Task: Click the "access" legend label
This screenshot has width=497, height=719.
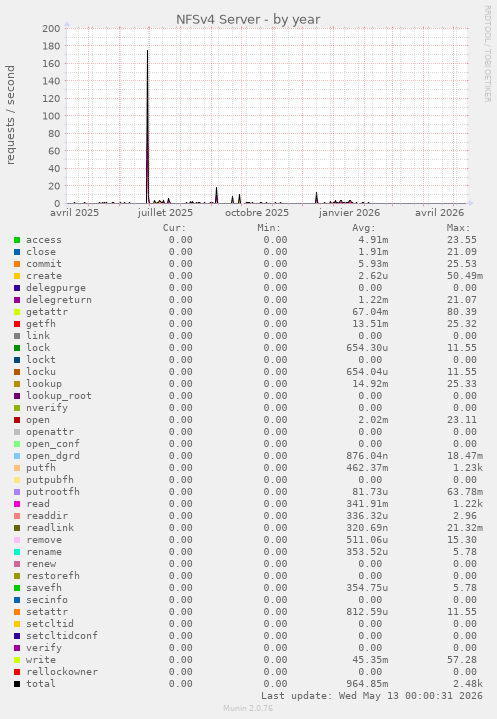Action: pos(44,240)
